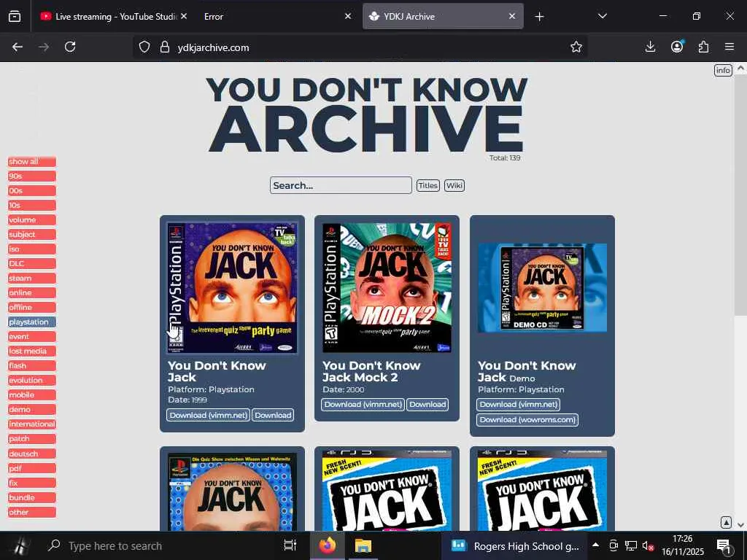Toggle the mobile filter tag
This screenshot has height=560, width=747.
32,394
